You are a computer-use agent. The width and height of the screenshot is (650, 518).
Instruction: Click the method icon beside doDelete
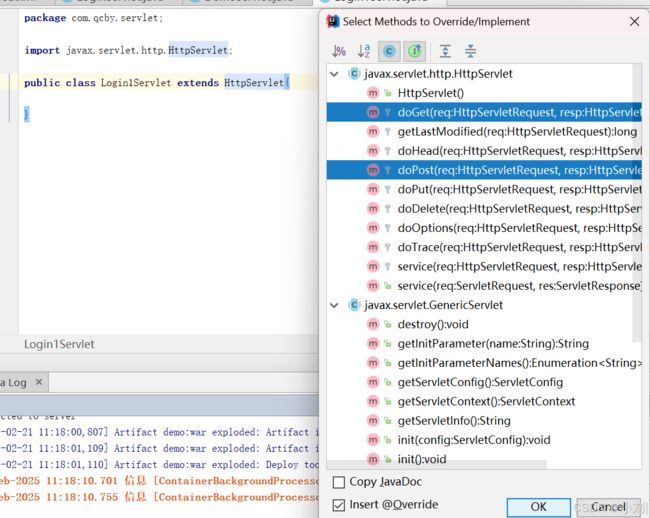point(373,208)
